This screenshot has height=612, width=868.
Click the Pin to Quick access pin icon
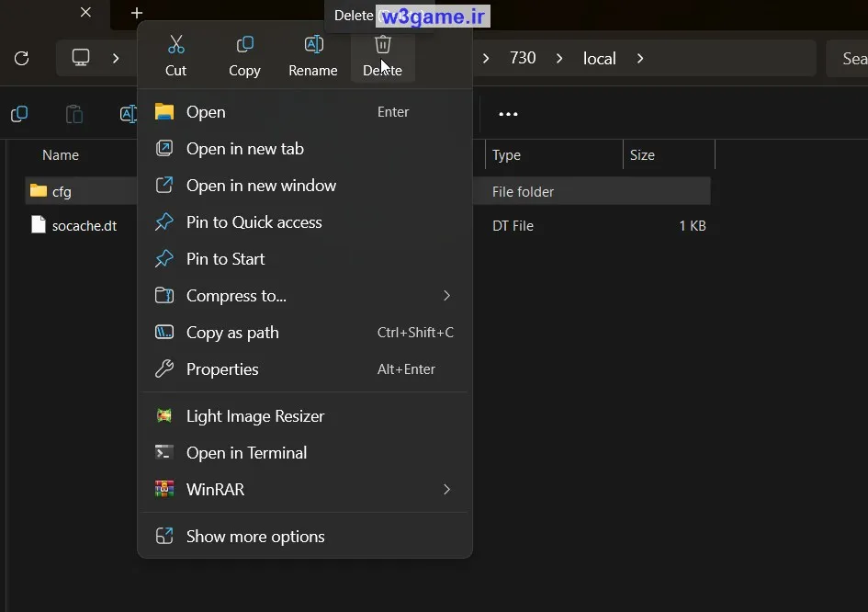coord(164,222)
